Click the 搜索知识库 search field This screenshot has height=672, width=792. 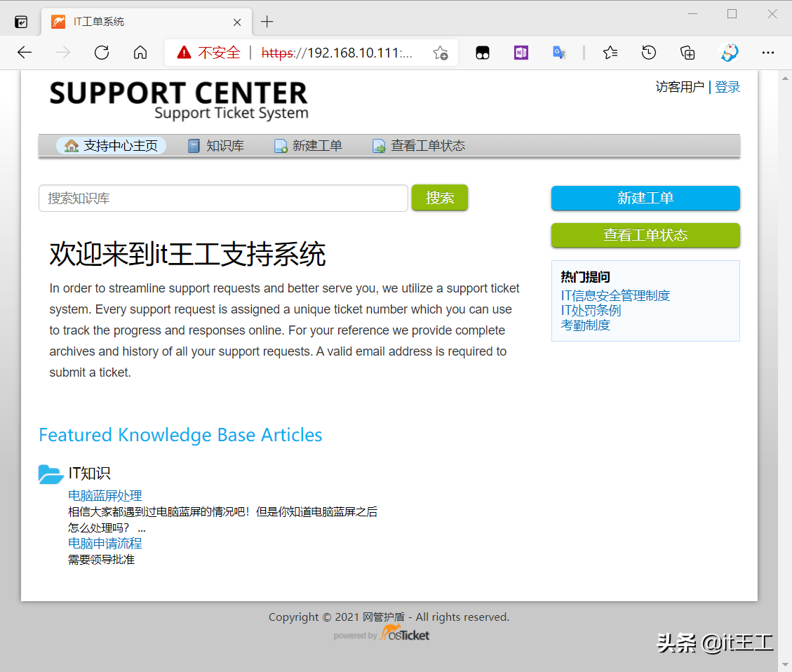tap(223, 198)
